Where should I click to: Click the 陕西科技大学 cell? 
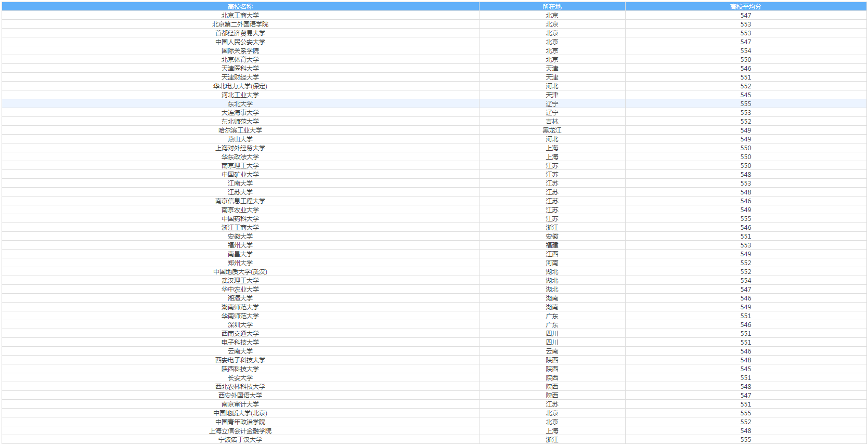[240, 369]
